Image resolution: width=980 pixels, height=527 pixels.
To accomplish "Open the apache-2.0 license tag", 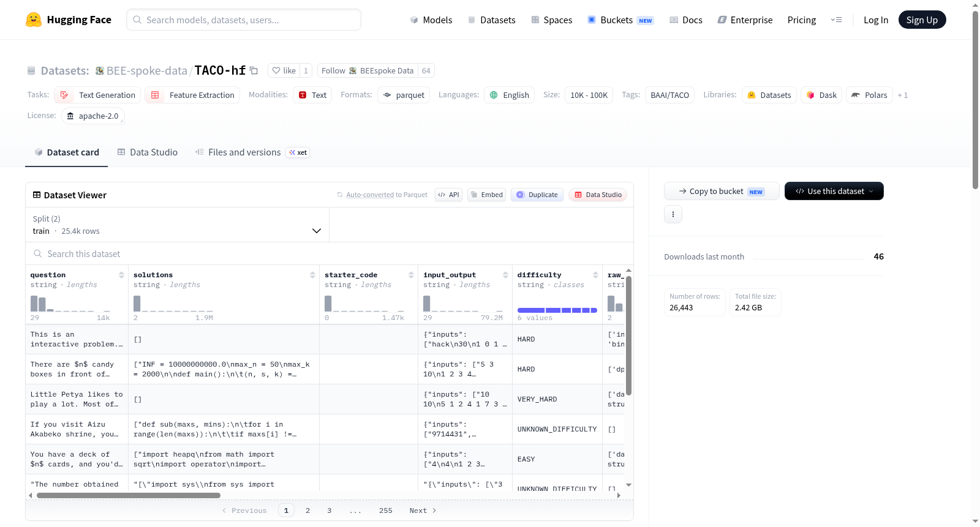I will [x=93, y=116].
